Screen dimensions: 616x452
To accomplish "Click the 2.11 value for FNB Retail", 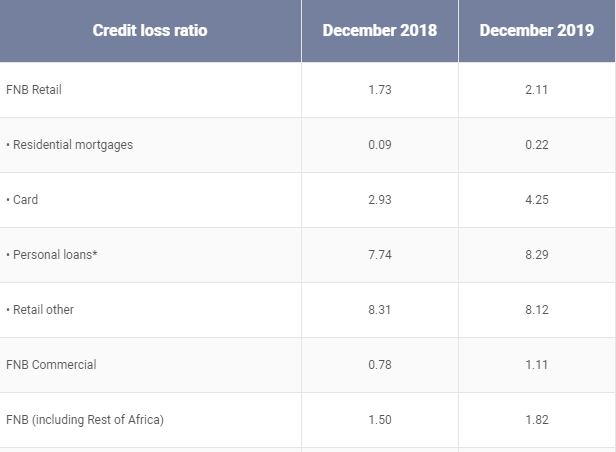I will (536, 90).
